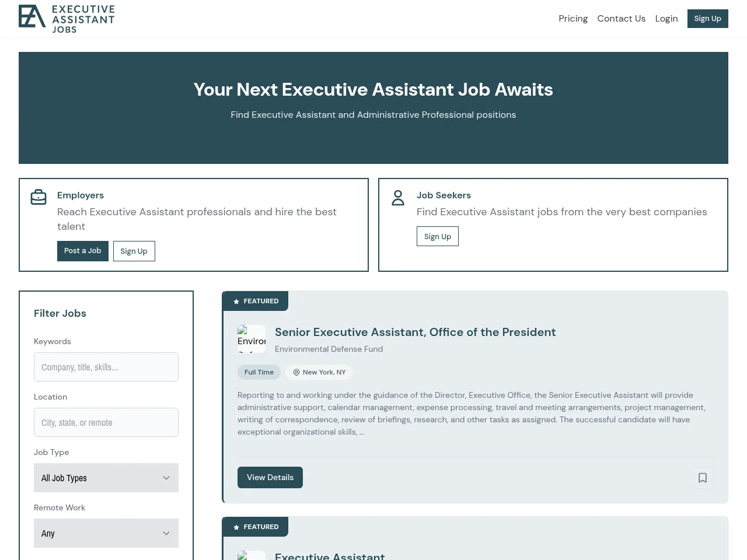Focus the Location input field
Screen dimensions: 747x560
[x=106, y=422]
